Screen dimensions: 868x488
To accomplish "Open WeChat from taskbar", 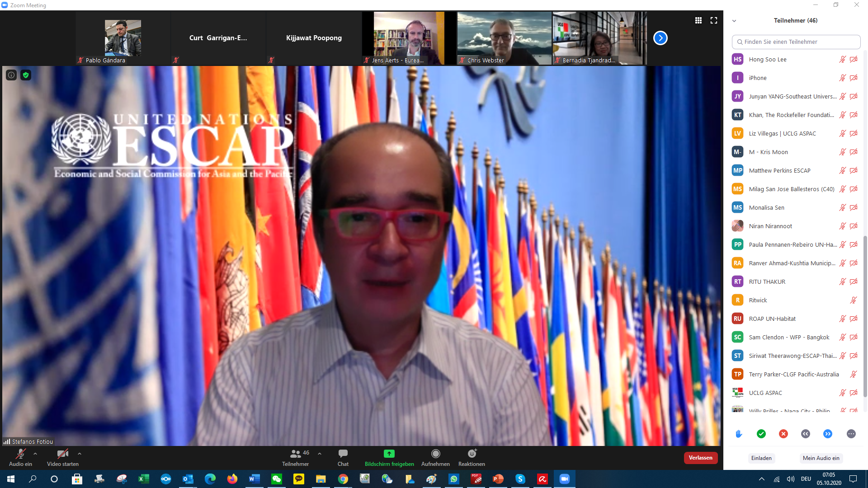I will click(276, 479).
